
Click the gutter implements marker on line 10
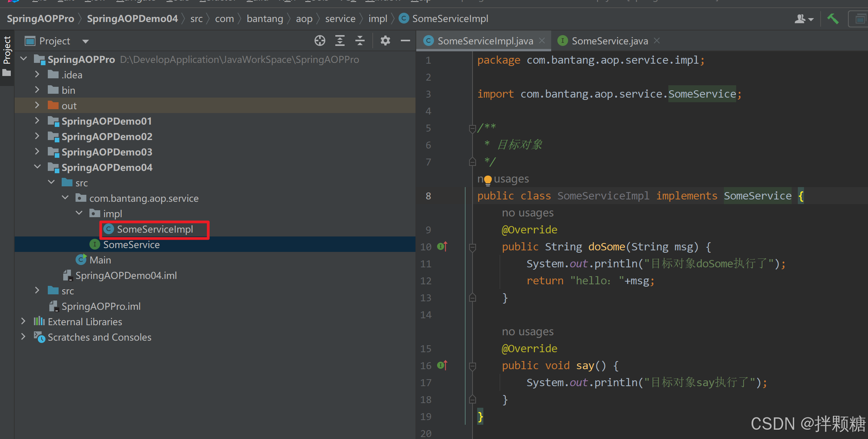442,247
